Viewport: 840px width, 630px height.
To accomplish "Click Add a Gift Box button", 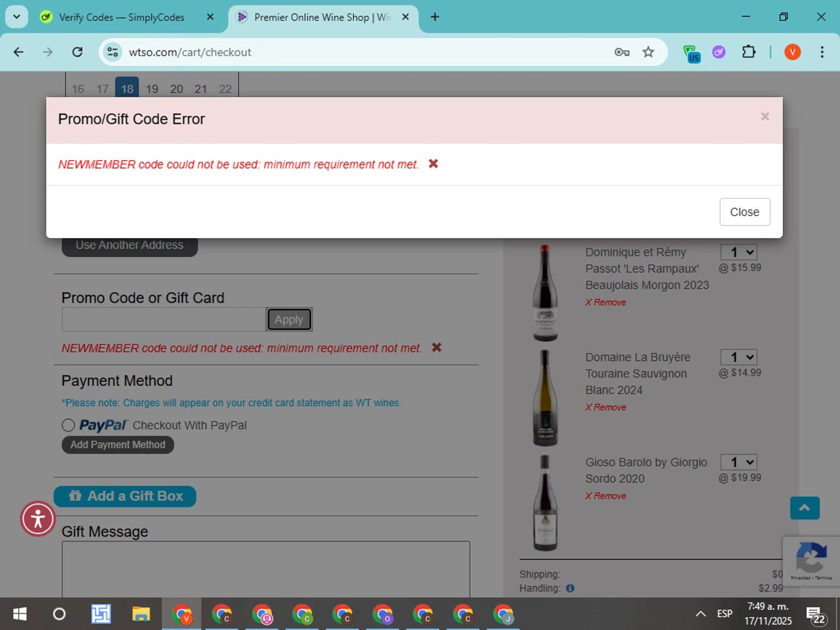I will (125, 496).
